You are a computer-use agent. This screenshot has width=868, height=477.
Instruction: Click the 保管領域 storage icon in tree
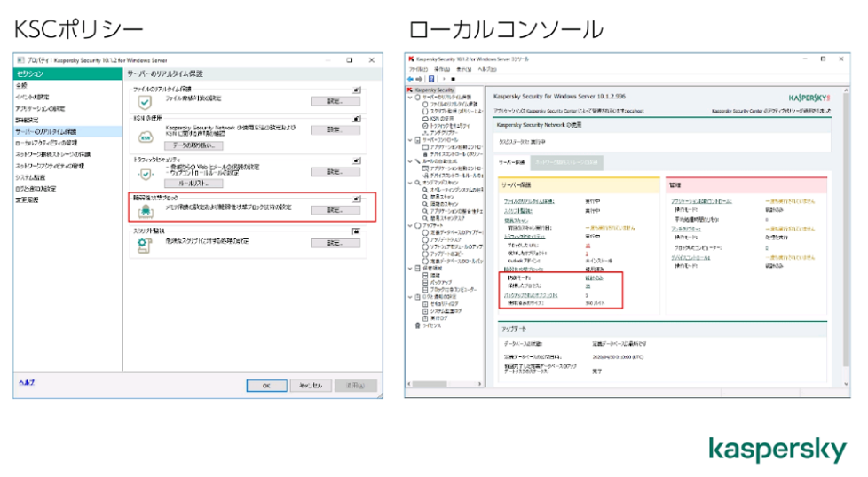(418, 268)
